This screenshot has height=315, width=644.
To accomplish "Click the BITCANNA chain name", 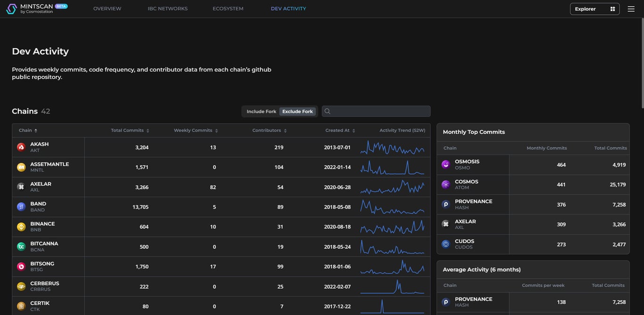I will (44, 243).
